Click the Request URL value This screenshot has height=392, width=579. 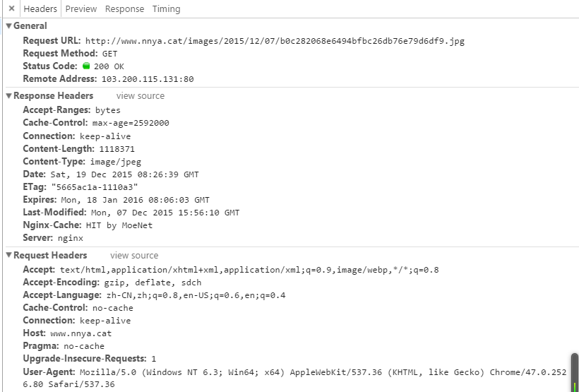275,41
